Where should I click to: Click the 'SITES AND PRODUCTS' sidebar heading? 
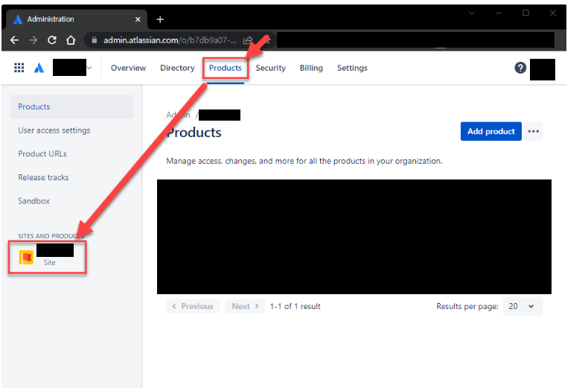[x=51, y=236]
